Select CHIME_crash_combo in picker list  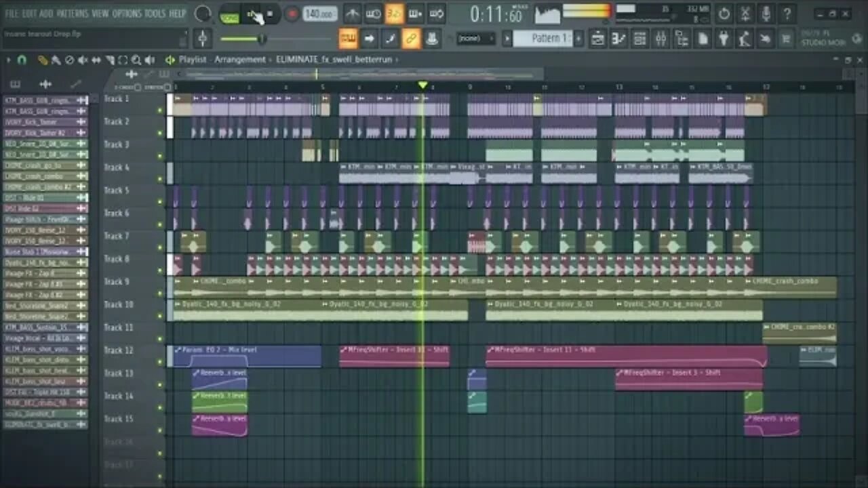click(x=45, y=176)
